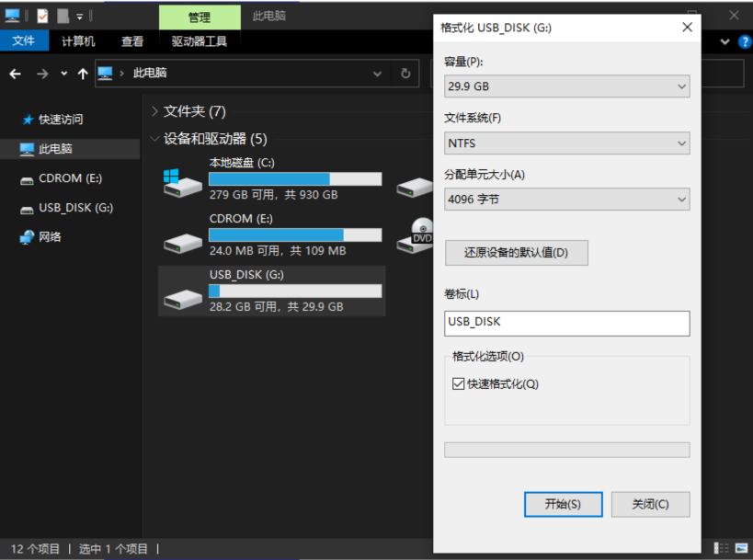Open the 查看 ribbon tab

pos(132,41)
